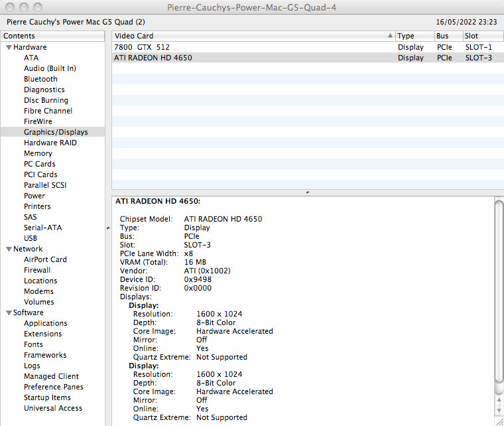The width and height of the screenshot is (504, 426).
Task: Sort by the Type column header
Action: pyautogui.click(x=414, y=36)
